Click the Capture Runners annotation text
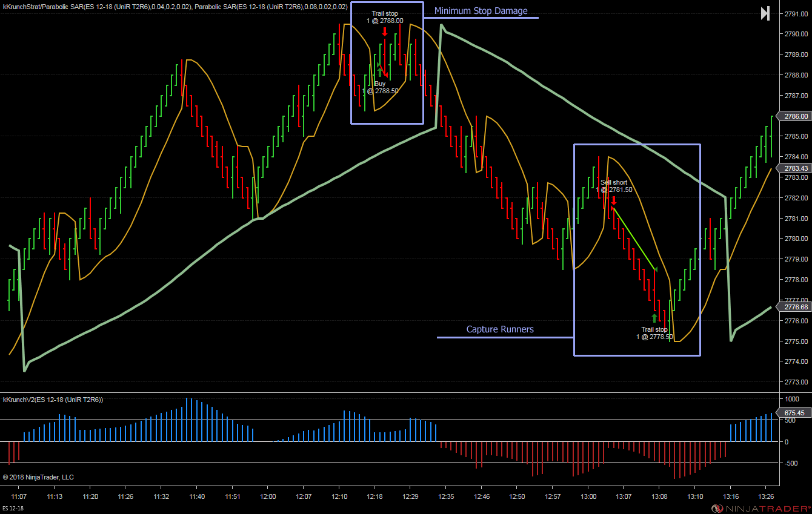 coord(500,329)
